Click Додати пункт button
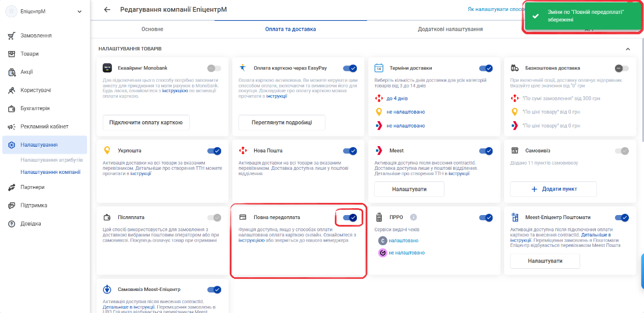This screenshot has height=313, width=644. click(553, 189)
